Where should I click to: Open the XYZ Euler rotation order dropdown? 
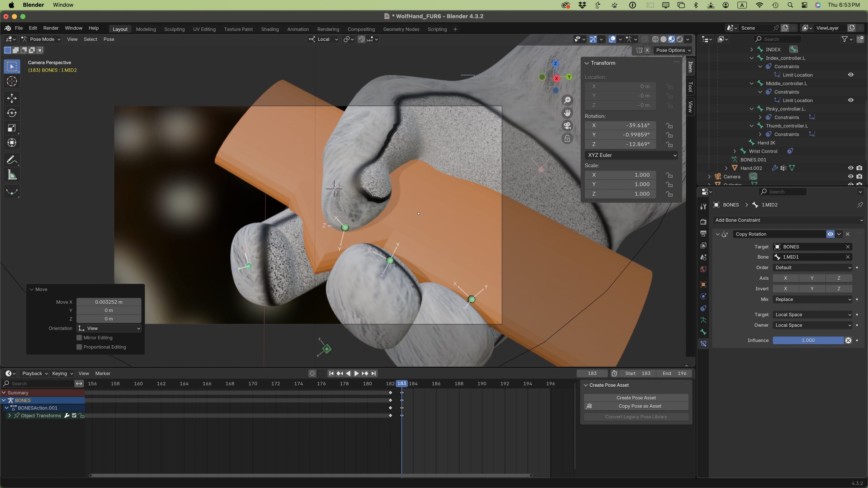[631, 155]
